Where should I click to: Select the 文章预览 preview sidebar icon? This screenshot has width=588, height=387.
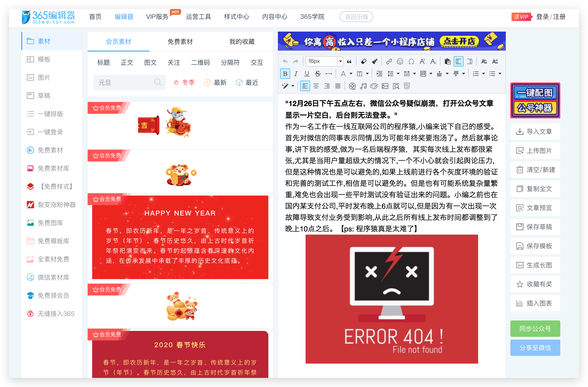[x=535, y=208]
